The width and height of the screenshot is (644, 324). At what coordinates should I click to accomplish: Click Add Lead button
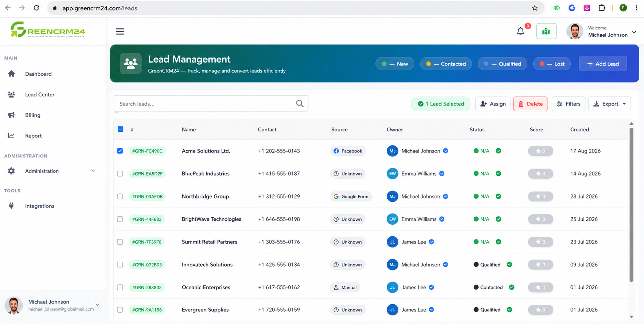pyautogui.click(x=603, y=63)
